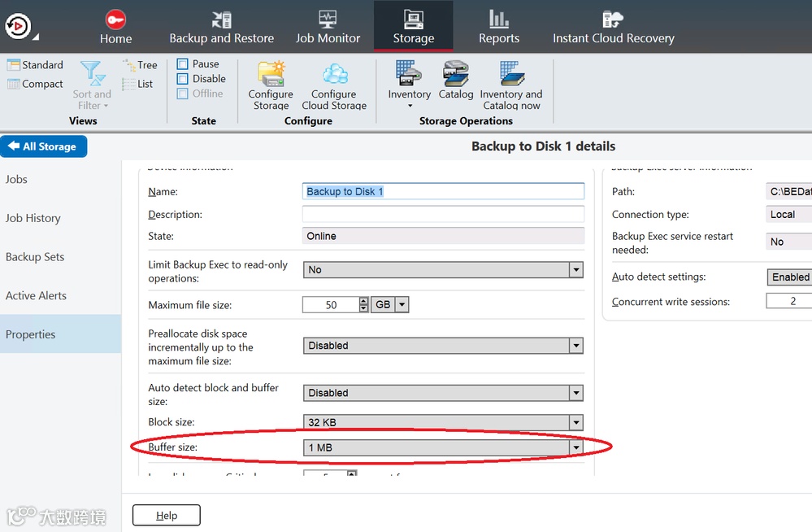Launch Configure Storage wizard
This screenshot has width=812, height=532.
271,85
